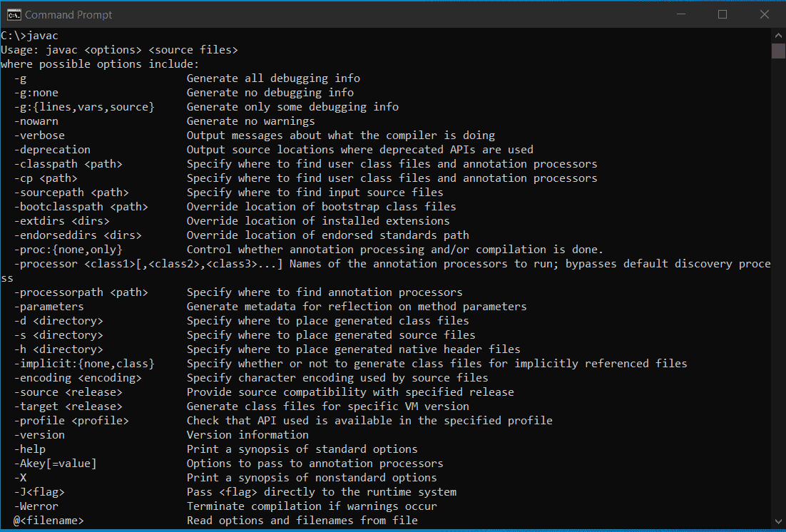Click the -nowarn option entry
The width and height of the screenshot is (786, 532).
pyautogui.click(x=37, y=121)
